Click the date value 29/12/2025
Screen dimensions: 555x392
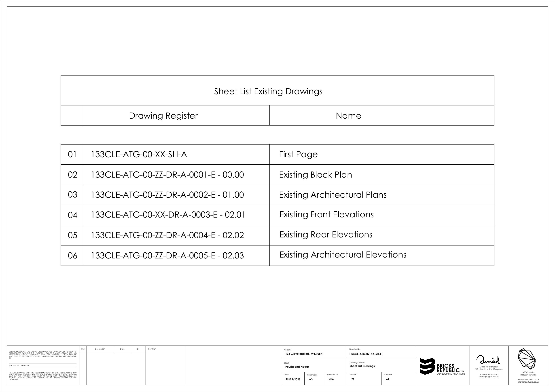pos(293,379)
